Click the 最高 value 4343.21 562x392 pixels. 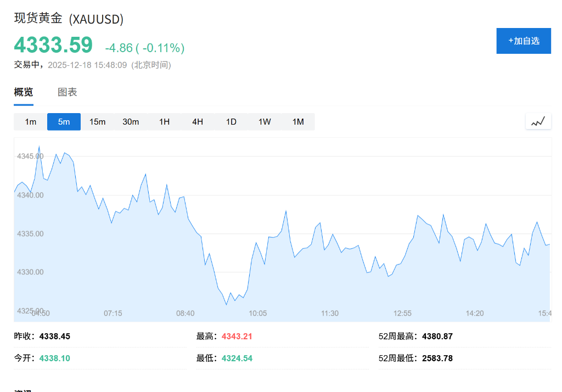tap(237, 336)
